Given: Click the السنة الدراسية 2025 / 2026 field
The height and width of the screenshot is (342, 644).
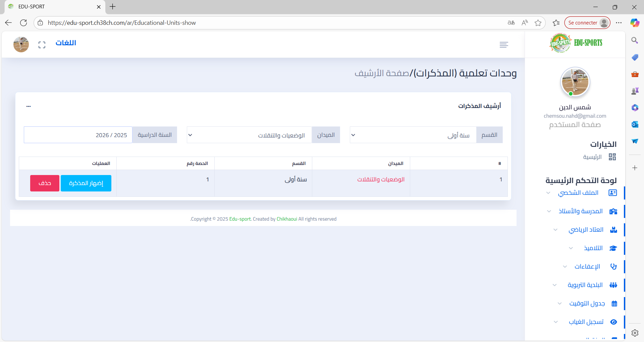Looking at the screenshot, I should click(x=78, y=135).
